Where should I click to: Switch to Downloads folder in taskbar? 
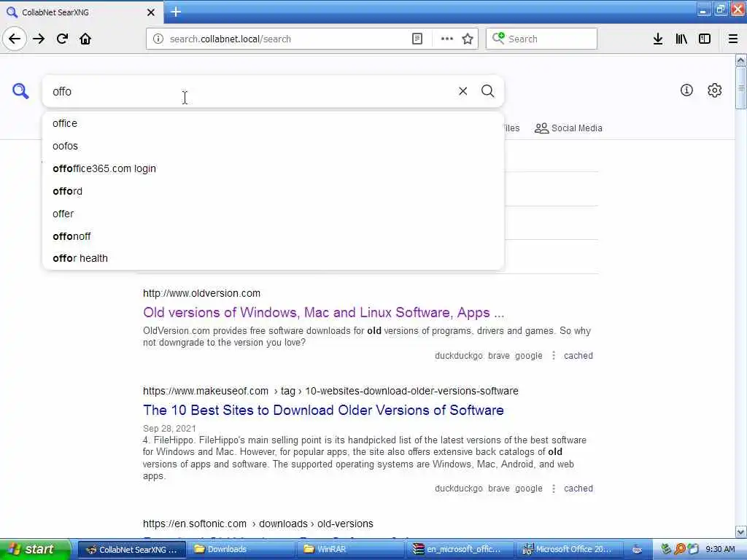[241, 549]
